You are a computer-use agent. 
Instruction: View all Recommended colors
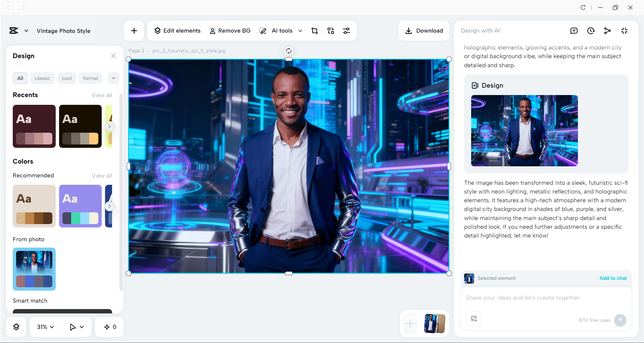pyautogui.click(x=102, y=176)
